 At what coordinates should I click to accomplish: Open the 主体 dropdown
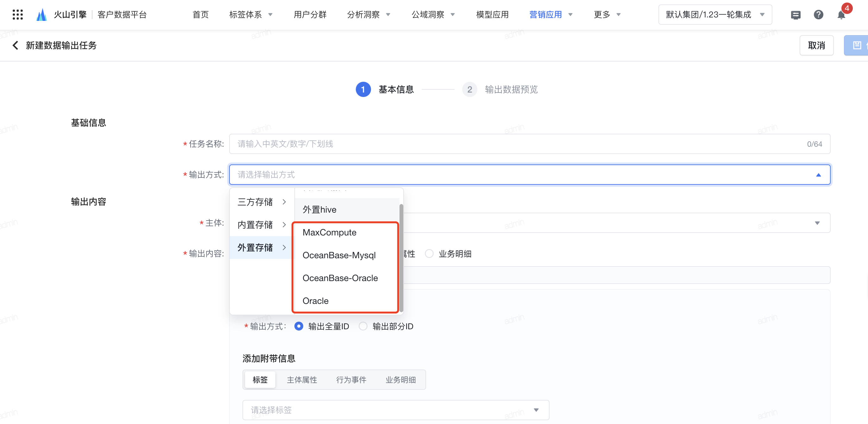[617, 223]
